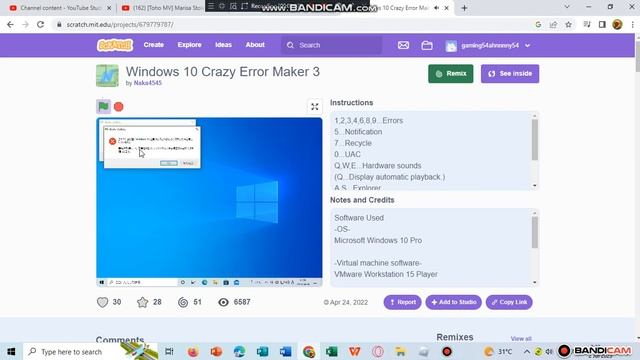640x360 pixels.
Task: View remix tree via the spiral icon
Action: click(183, 302)
